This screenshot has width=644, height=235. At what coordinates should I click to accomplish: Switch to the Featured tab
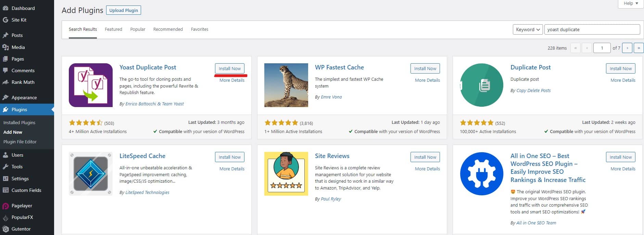pyautogui.click(x=113, y=29)
